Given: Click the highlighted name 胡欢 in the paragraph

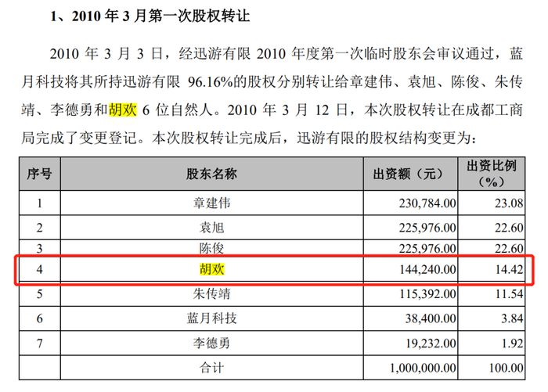Looking at the screenshot, I should pyautogui.click(x=123, y=110).
